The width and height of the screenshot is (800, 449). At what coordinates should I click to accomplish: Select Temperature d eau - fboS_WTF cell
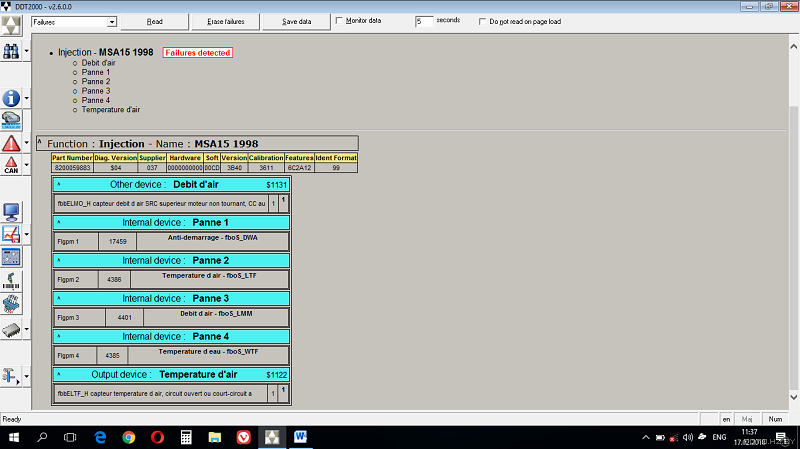tap(208, 355)
